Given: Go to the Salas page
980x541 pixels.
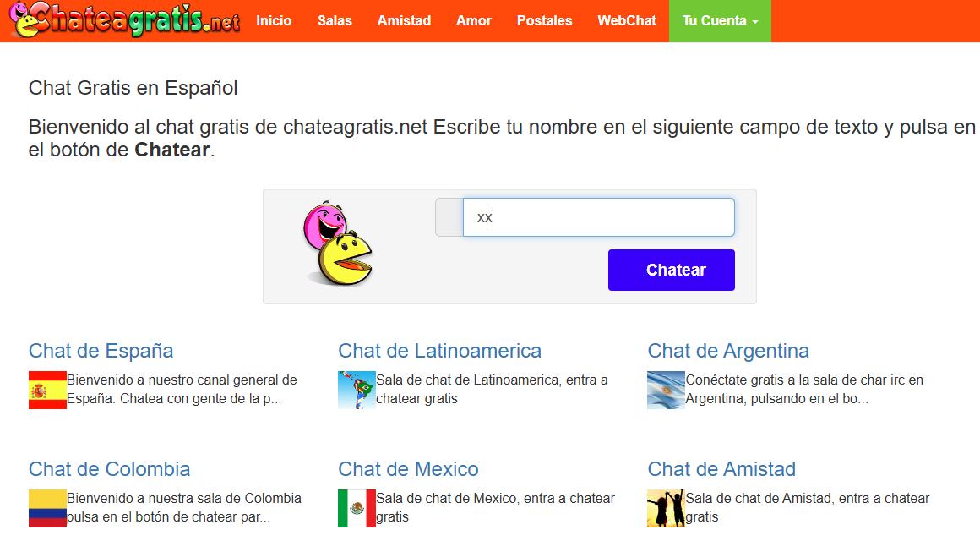Looking at the screenshot, I should tap(335, 20).
